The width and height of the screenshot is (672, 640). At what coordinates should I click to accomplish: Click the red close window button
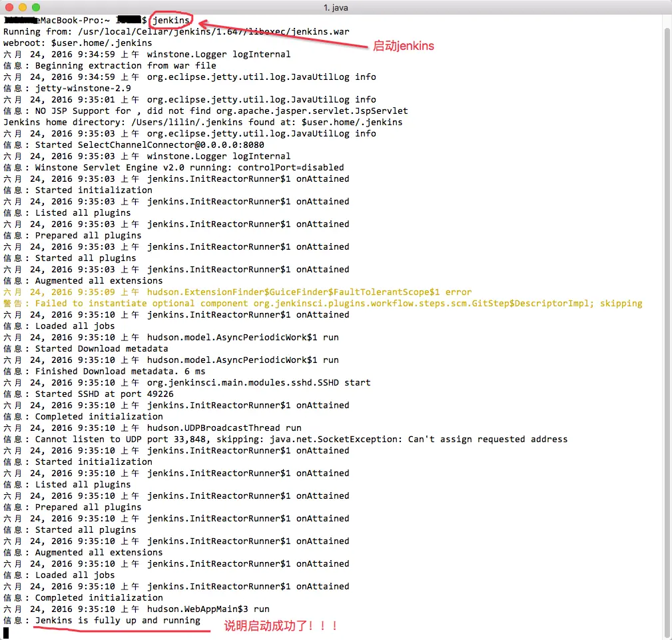9,7
